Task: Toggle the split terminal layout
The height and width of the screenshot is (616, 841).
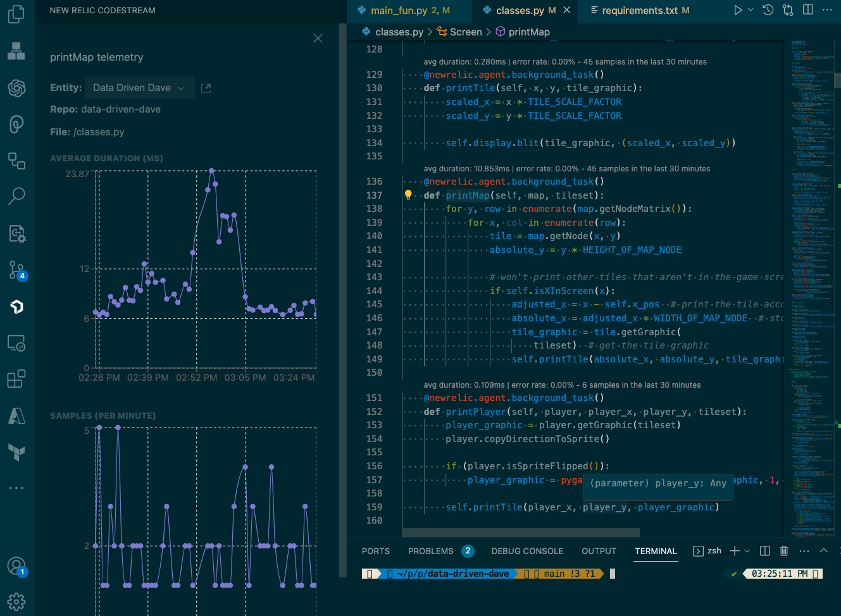Action: pyautogui.click(x=765, y=551)
